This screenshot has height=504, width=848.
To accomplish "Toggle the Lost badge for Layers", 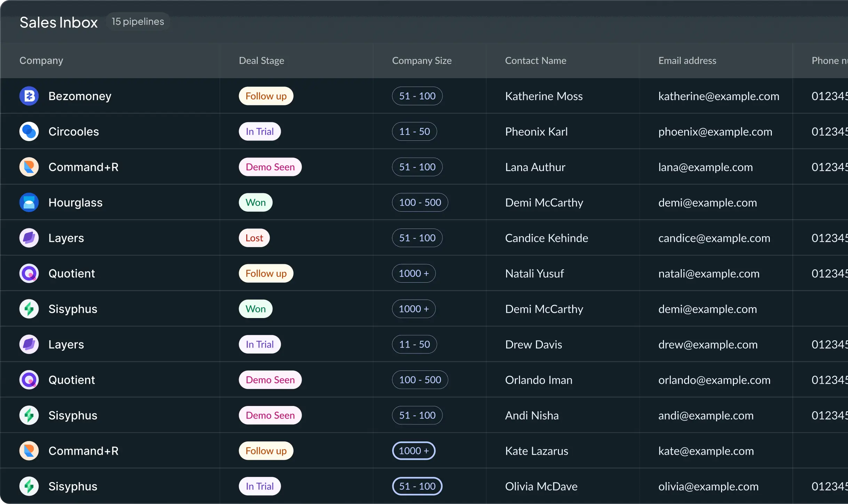I will tap(254, 238).
